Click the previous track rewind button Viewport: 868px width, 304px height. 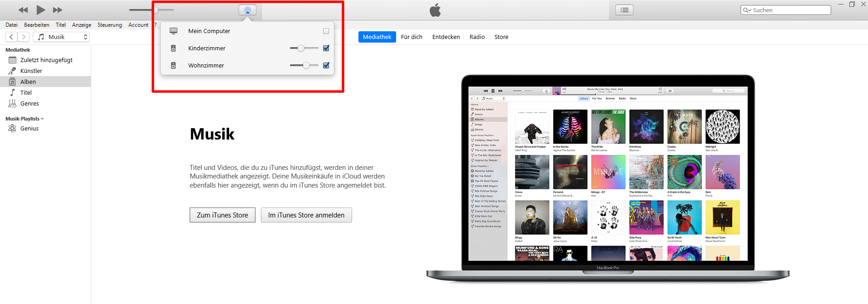23,10
